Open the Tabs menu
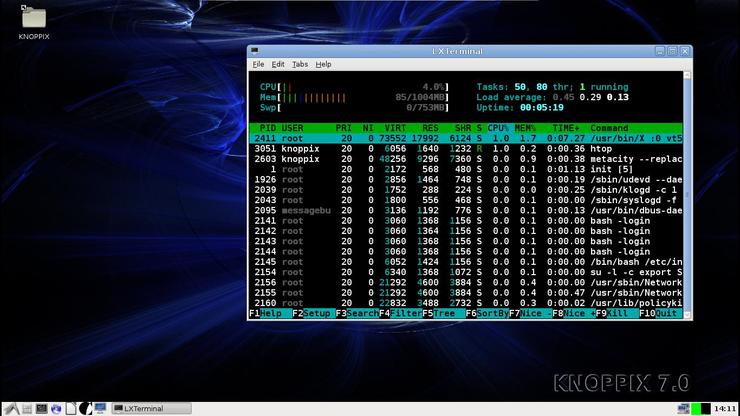740x416 pixels. click(x=300, y=64)
